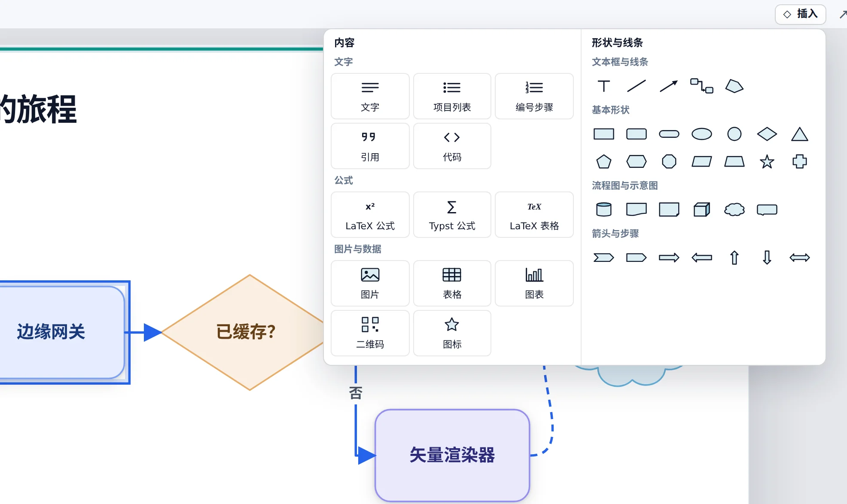Image resolution: width=847 pixels, height=504 pixels.
Task: Select the arrow line tool
Action: click(669, 86)
